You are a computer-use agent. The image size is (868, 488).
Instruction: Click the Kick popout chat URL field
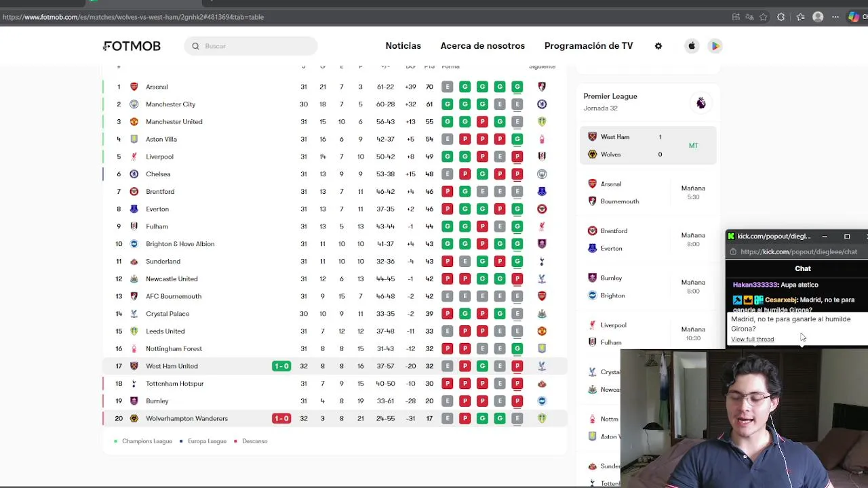pos(799,251)
